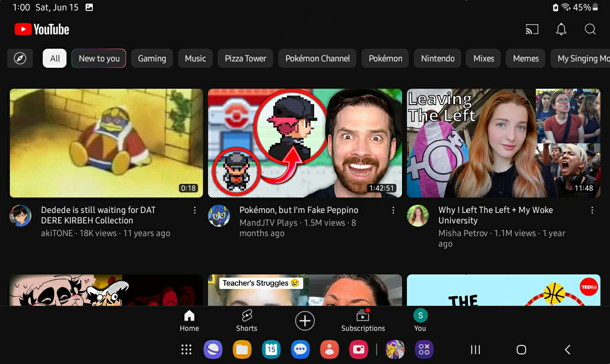Open the akiTONE channel avatar
Viewport: 610px width, 364px height.
point(20,216)
